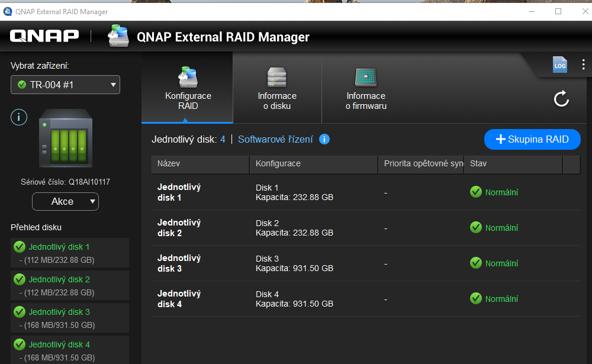Click the Normální checkmark for Disk 2
Image resolution: width=592 pixels, height=364 pixels.
[475, 227]
